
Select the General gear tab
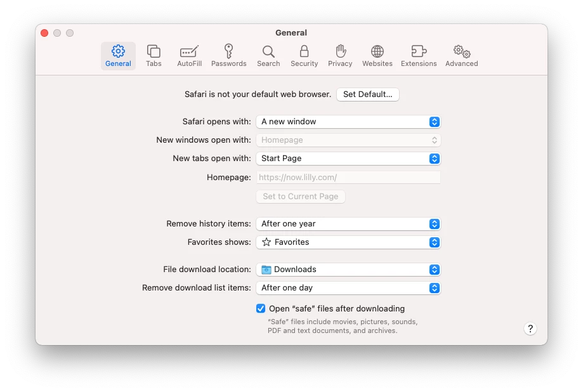pyautogui.click(x=118, y=56)
